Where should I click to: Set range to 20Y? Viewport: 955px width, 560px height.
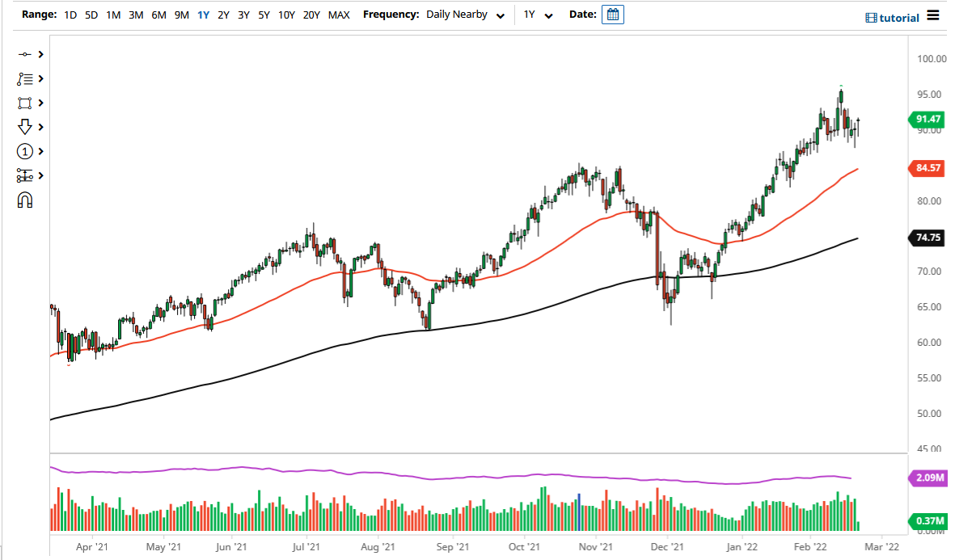pos(311,15)
